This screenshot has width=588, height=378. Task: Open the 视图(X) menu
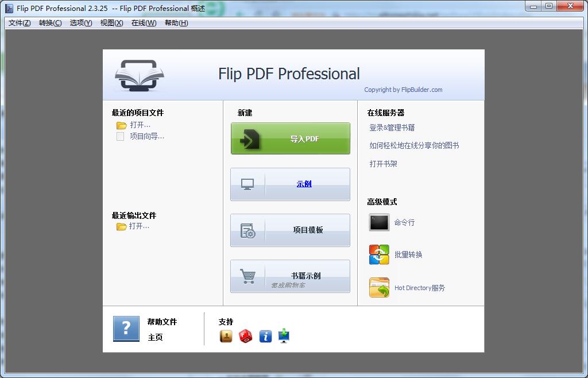pyautogui.click(x=112, y=23)
